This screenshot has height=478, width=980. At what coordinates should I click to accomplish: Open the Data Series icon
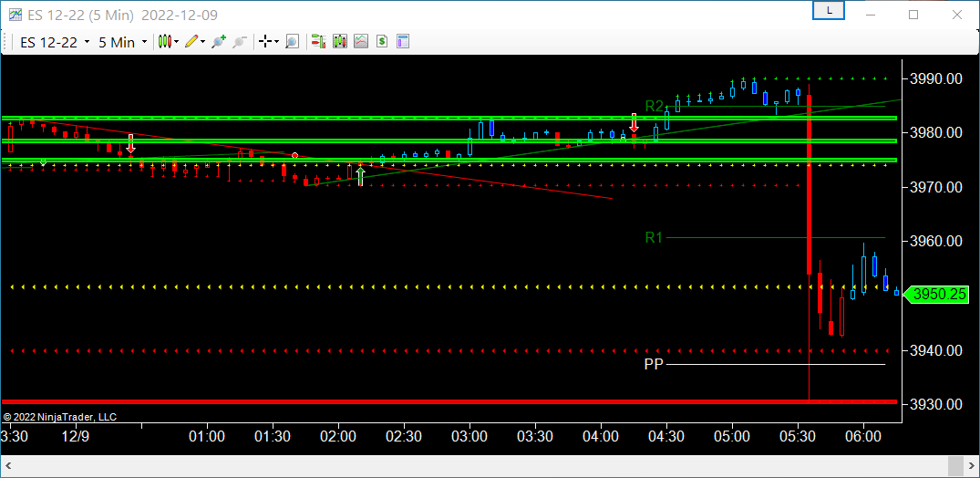(x=340, y=42)
